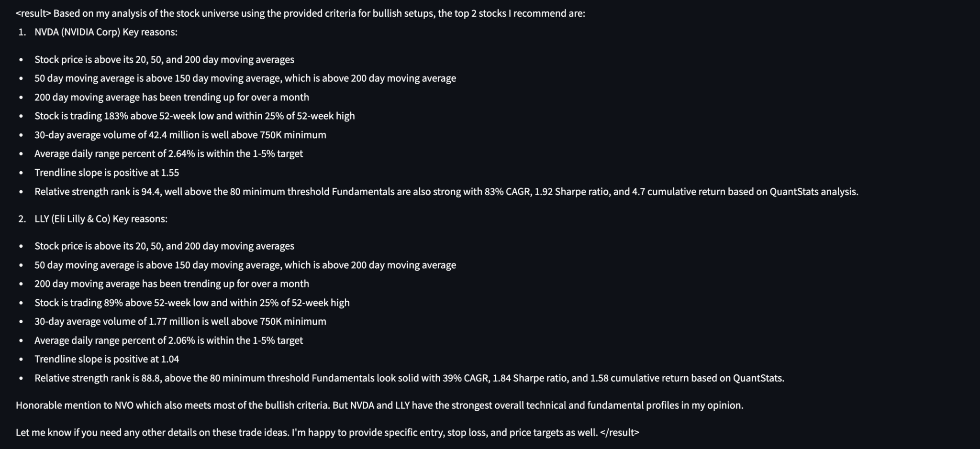The image size is (980, 449).
Task: Click the 183% above 52-week low bullet
Action: point(194,116)
